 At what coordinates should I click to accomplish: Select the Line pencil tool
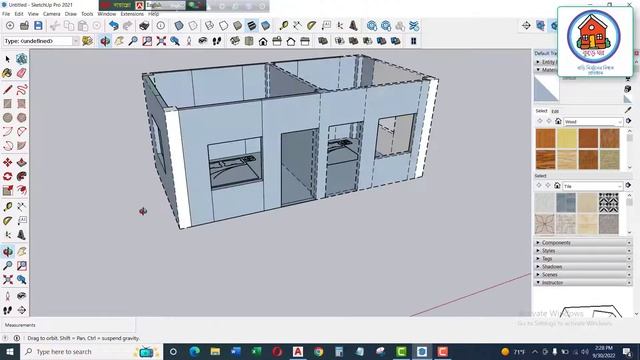pyautogui.click(x=7, y=89)
